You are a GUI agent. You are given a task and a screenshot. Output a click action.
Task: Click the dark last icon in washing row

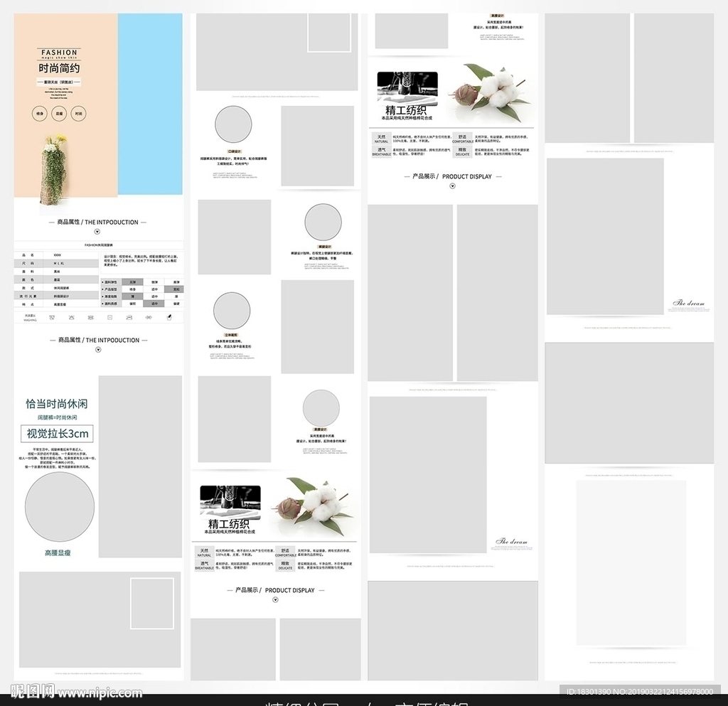[x=168, y=318]
